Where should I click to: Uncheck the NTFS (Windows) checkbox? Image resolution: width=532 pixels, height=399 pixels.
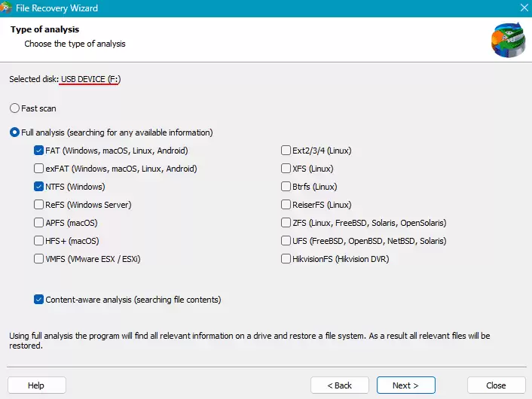[39, 187]
